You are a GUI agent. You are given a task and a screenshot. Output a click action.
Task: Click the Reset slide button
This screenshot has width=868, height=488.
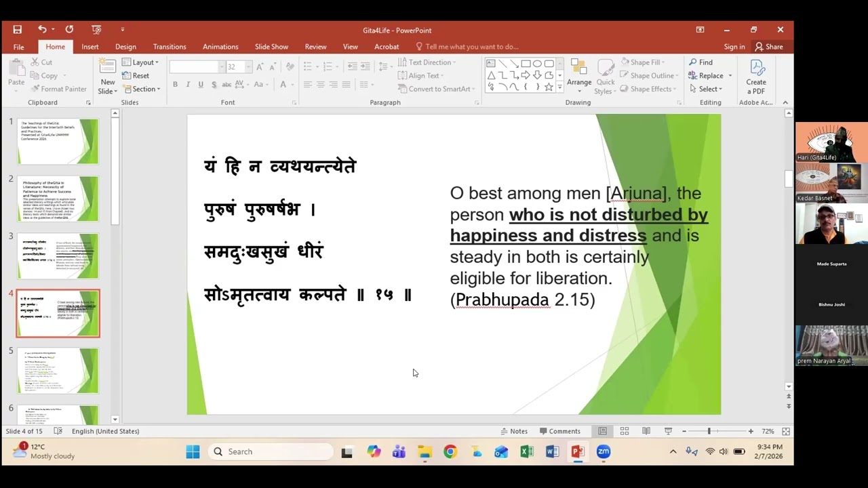(x=136, y=75)
